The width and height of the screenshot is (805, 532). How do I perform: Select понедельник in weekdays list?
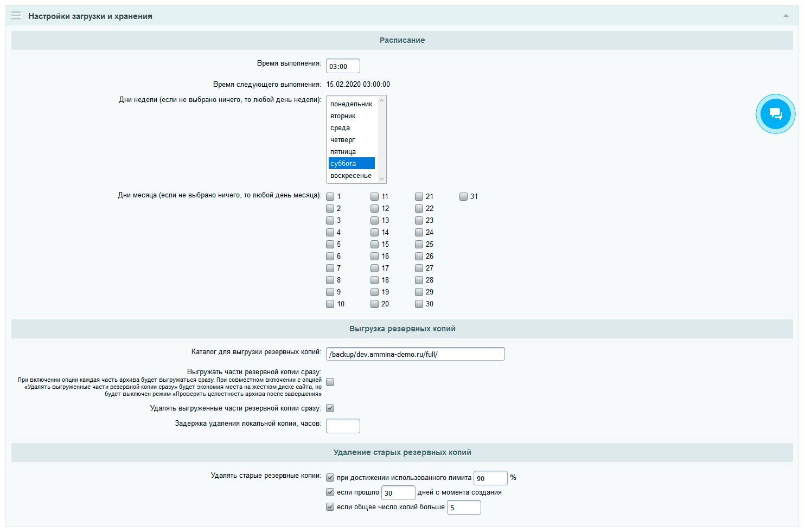[x=352, y=104]
